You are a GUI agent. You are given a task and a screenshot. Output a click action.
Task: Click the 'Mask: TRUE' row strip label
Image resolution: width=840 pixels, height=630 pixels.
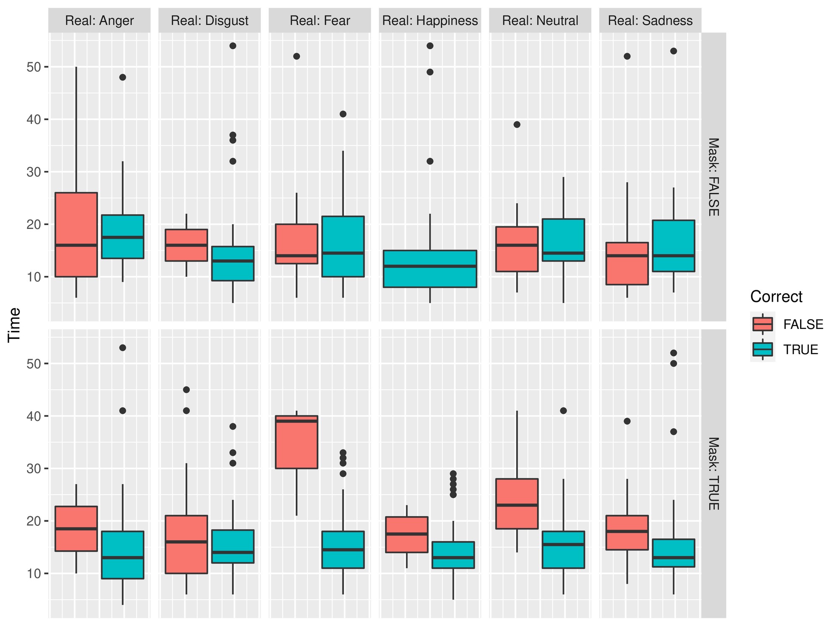click(714, 473)
